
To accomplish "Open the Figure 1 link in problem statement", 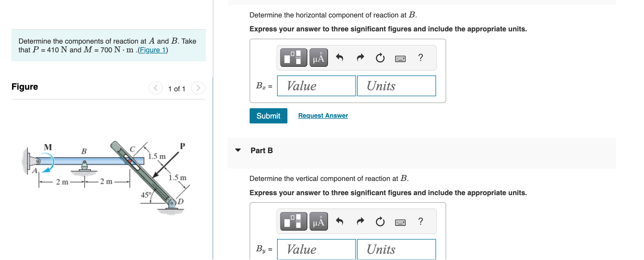I will pos(153,50).
